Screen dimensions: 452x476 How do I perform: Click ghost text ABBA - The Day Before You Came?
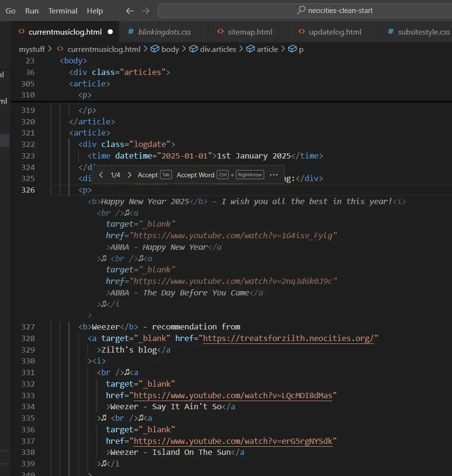point(179,293)
